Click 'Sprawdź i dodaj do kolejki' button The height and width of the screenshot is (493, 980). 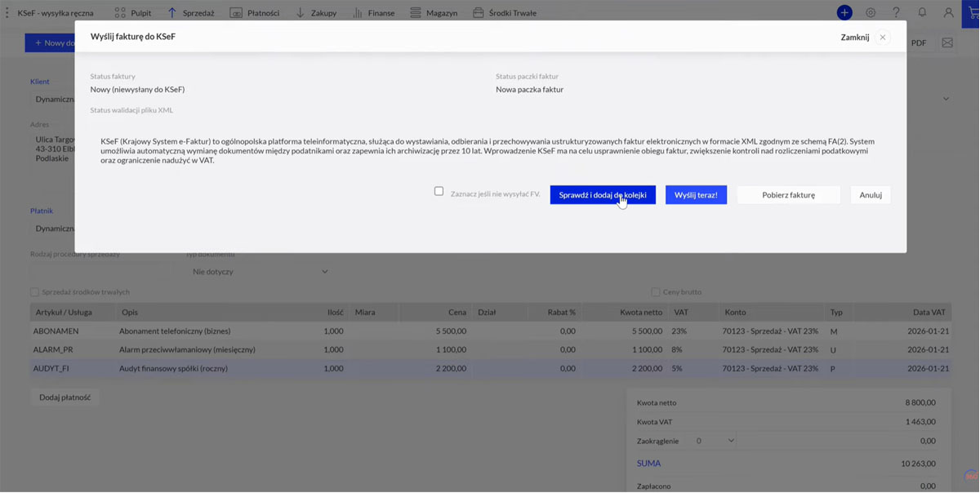click(602, 195)
